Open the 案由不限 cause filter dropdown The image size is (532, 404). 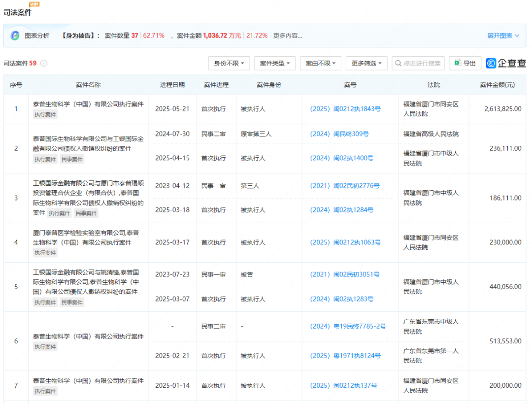point(320,63)
